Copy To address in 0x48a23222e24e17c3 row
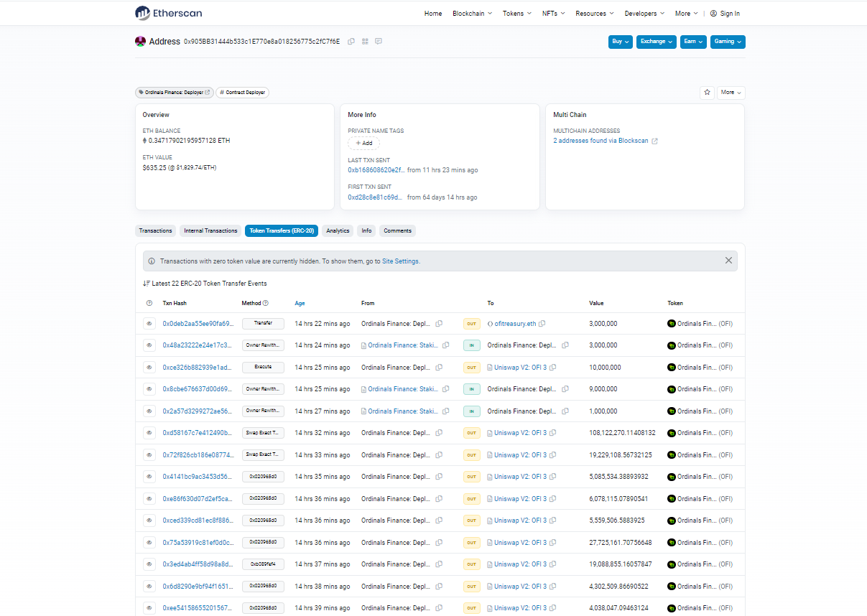The height and width of the screenshot is (616, 867). click(x=565, y=345)
